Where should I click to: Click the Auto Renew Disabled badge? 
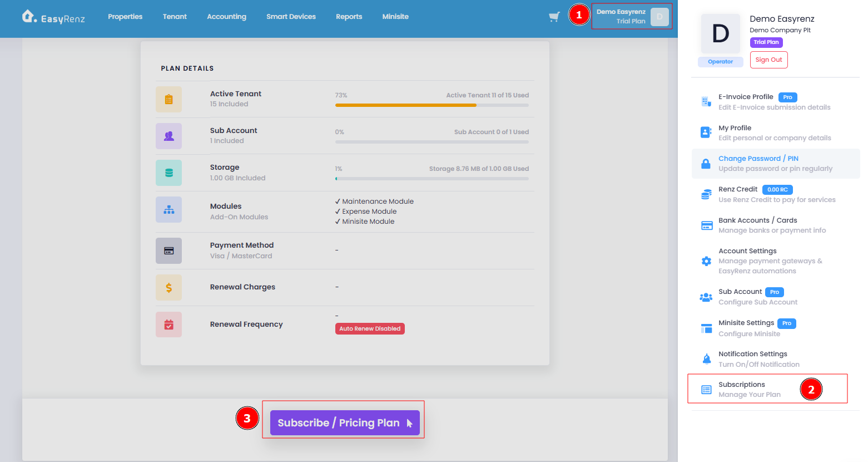click(x=370, y=328)
